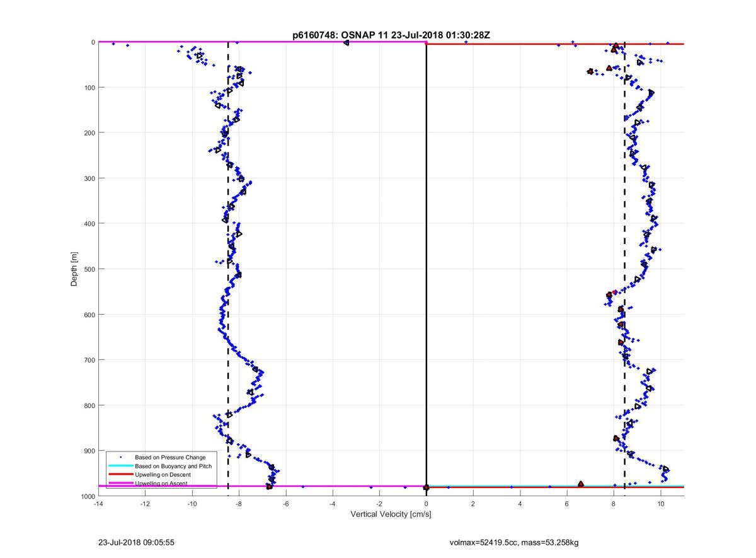Viewport: 756px width, 558px height.
Task: Click x-axis tick label -6
Action: (285, 504)
